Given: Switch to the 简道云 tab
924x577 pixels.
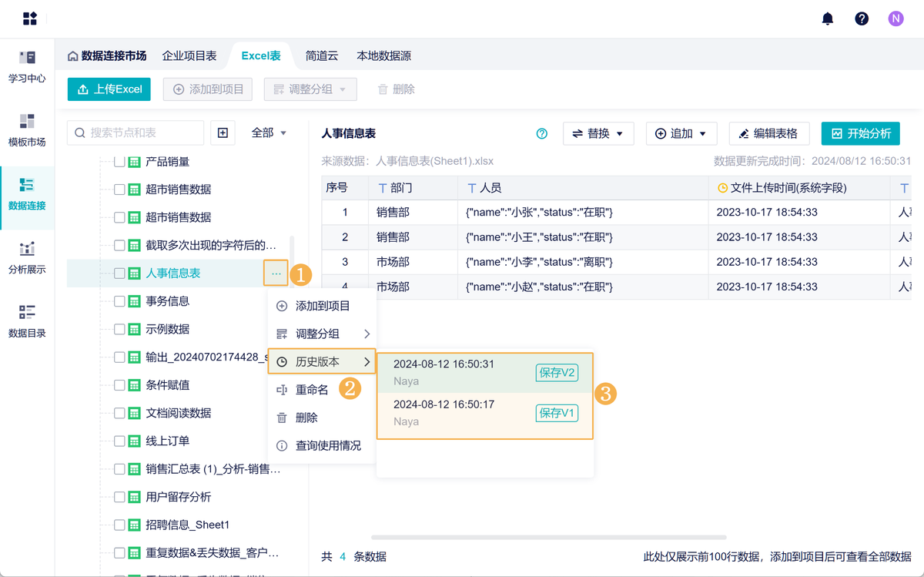Looking at the screenshot, I should [322, 55].
